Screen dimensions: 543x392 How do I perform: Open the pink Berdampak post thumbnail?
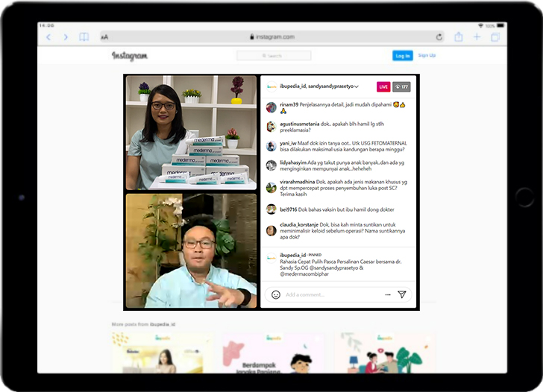[x=273, y=353]
